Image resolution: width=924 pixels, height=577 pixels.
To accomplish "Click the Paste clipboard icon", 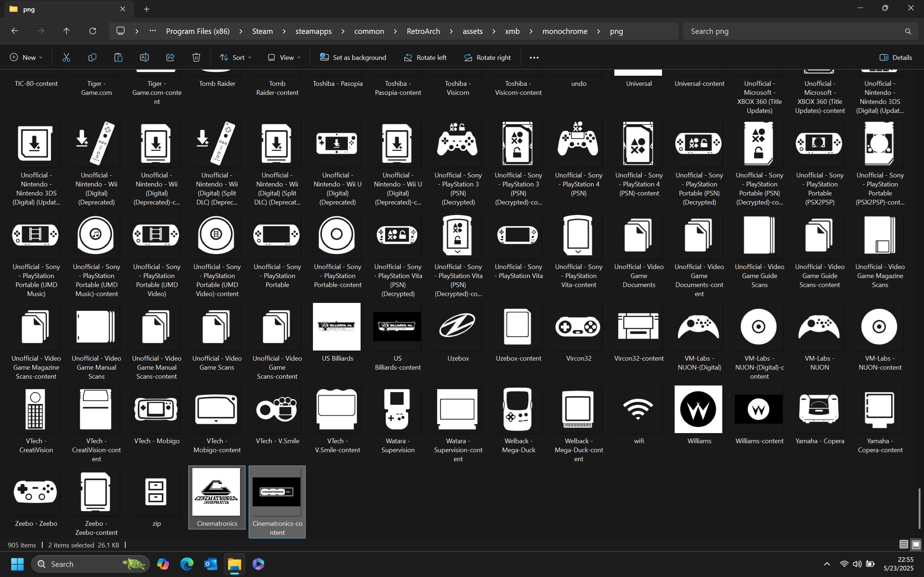I will (x=118, y=58).
